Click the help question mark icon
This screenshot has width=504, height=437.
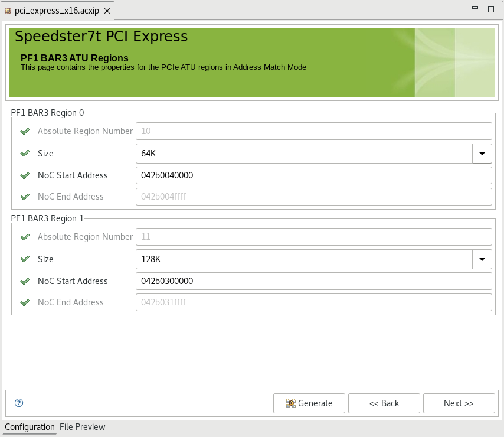[x=19, y=403]
